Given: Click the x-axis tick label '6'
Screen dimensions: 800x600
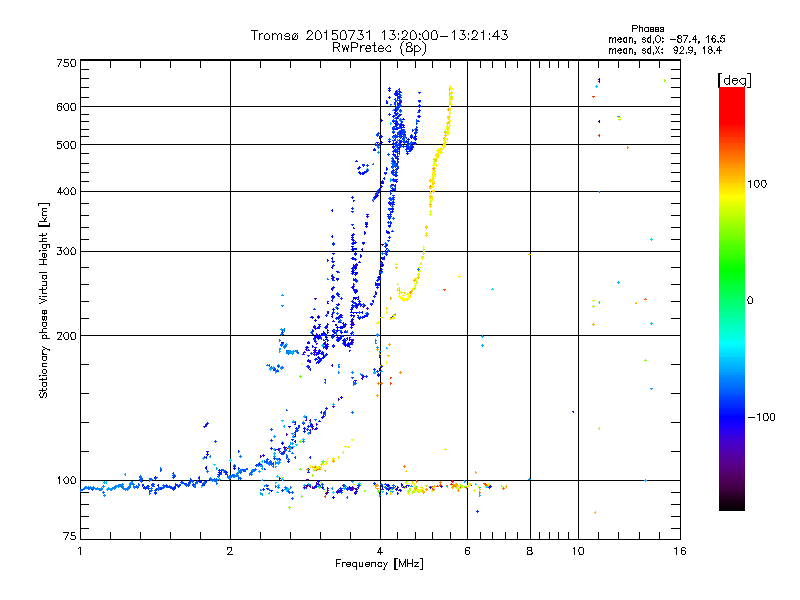Looking at the screenshot, I should point(467,551).
